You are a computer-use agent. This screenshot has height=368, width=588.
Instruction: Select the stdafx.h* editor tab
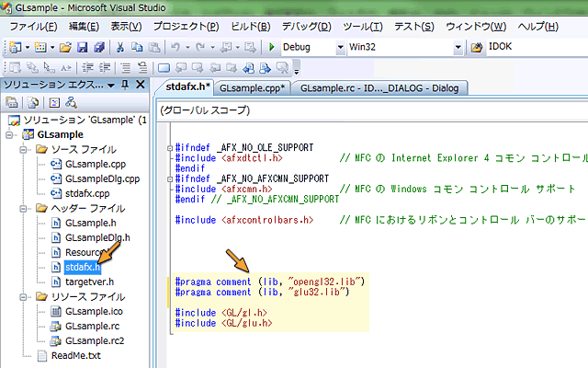click(x=187, y=87)
